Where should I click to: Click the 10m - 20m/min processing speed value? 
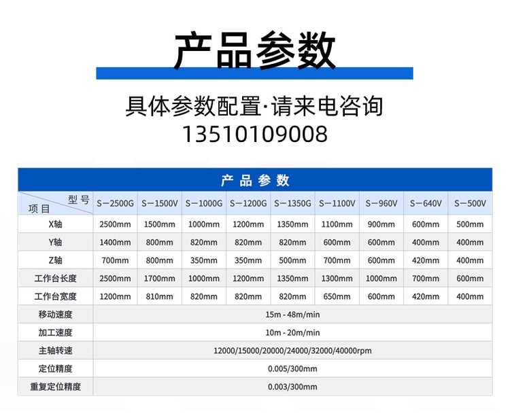[292, 333]
